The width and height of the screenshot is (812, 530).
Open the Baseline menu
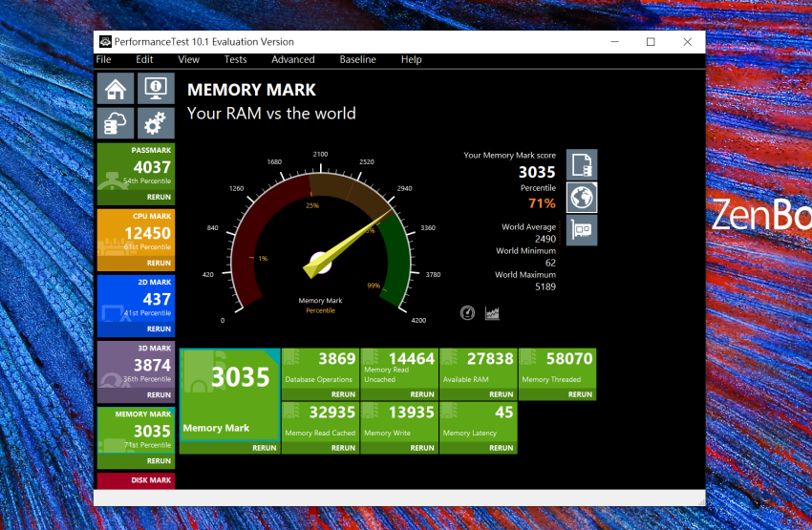tap(358, 59)
